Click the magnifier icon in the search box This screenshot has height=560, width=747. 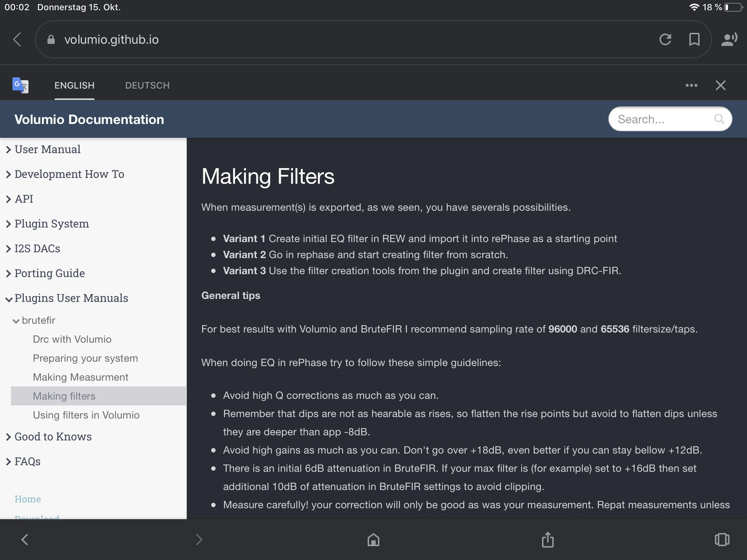pyautogui.click(x=719, y=119)
